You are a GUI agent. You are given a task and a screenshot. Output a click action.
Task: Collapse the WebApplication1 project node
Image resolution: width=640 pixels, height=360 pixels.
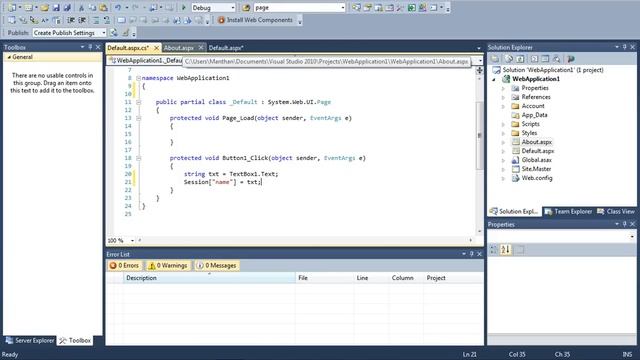(x=494, y=79)
